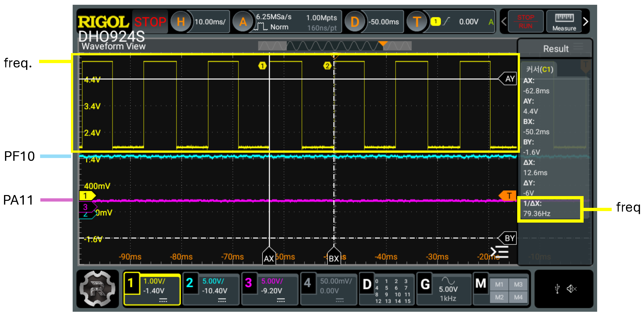Select the 커서(C1) cursor tab

point(539,69)
